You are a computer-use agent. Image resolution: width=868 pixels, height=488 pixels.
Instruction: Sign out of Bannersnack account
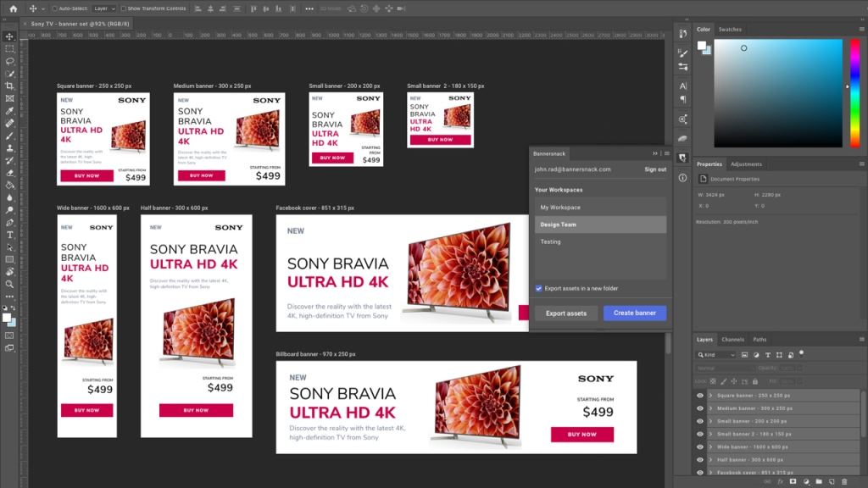(655, 169)
